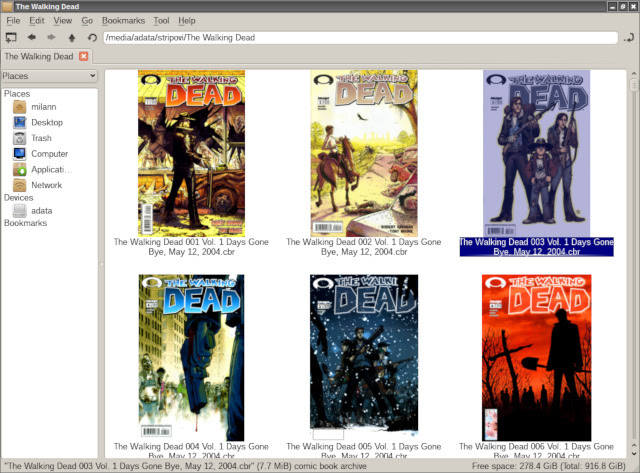Go back to previous folder
640x473 pixels.
click(x=32, y=38)
